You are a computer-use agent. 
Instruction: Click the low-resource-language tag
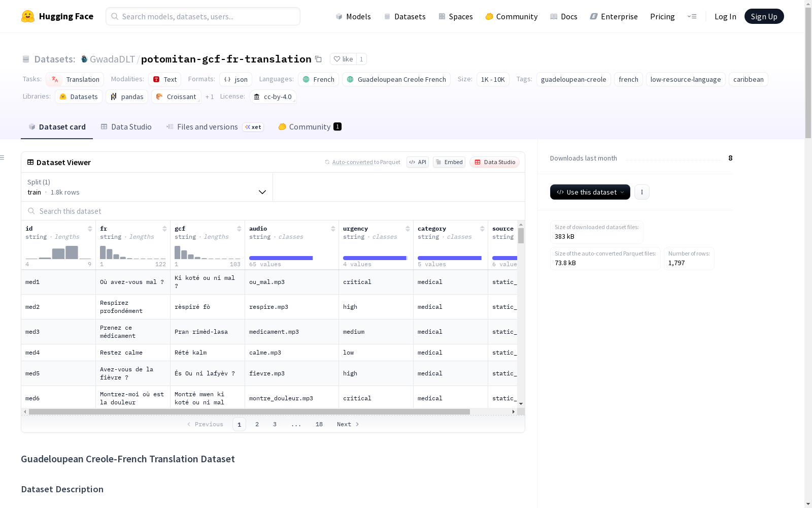tap(686, 79)
